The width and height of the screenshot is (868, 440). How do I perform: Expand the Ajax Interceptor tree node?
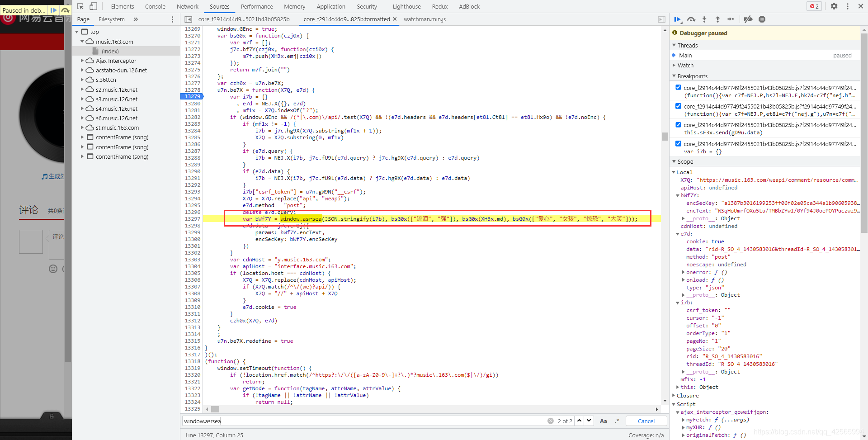(82, 61)
